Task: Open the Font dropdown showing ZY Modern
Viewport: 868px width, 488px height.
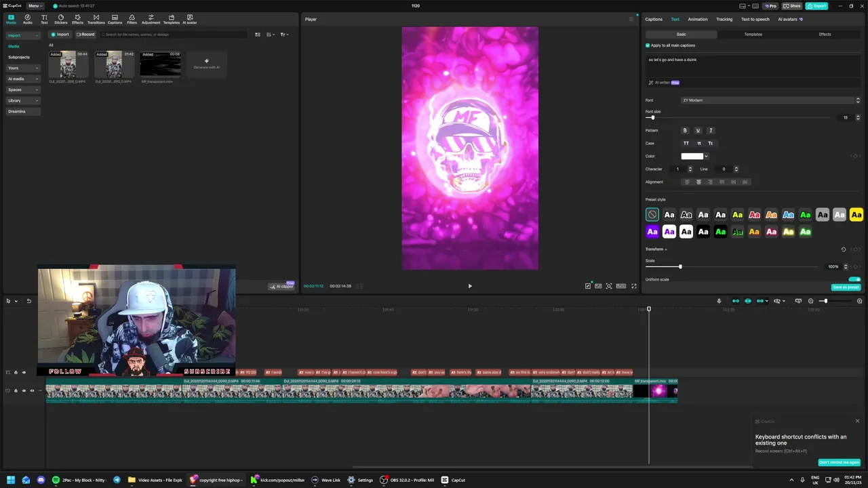Action: click(771, 100)
